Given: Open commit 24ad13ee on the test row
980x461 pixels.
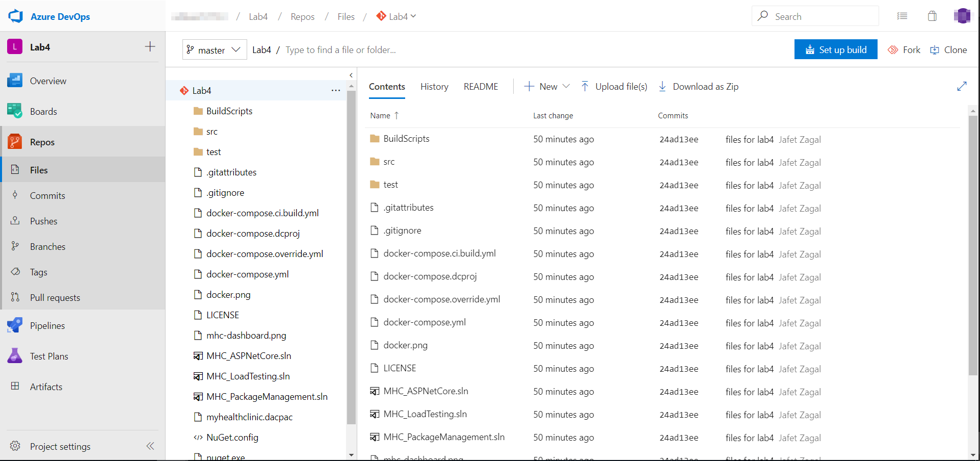Looking at the screenshot, I should coord(679,185).
